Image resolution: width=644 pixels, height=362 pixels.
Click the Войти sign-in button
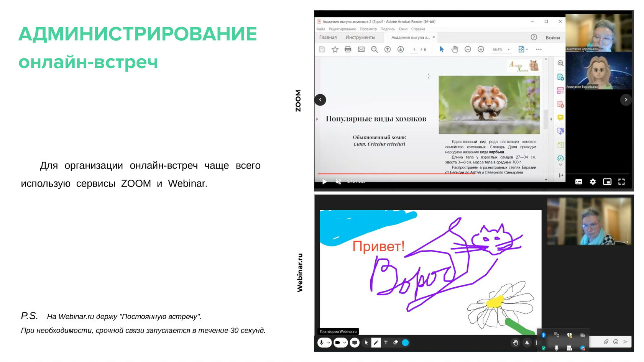coord(553,38)
